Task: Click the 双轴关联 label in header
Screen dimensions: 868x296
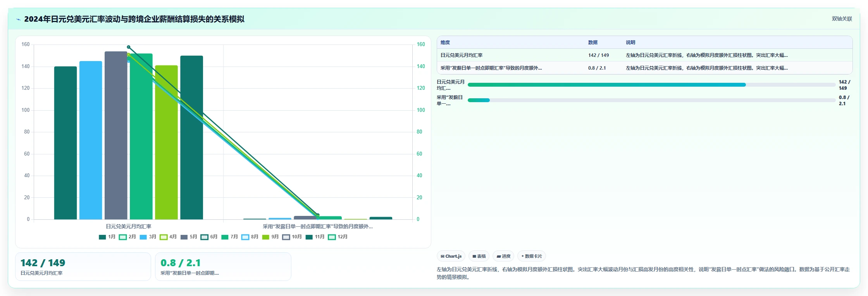Action: click(x=842, y=19)
